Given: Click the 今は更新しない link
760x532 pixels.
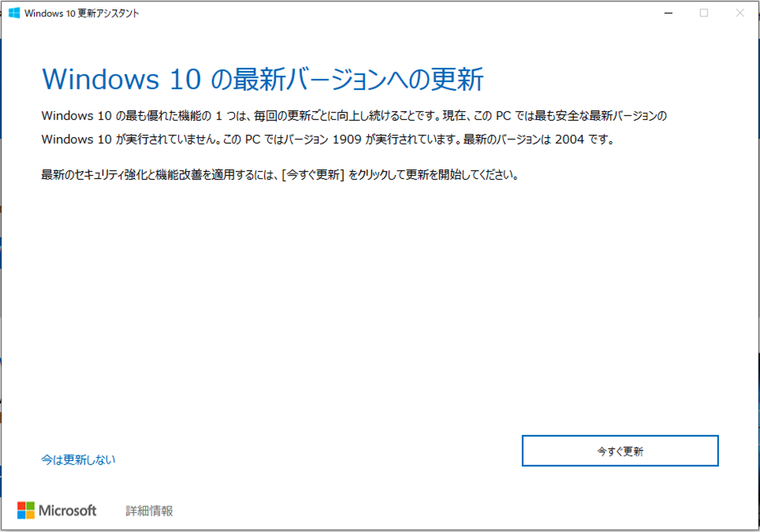Looking at the screenshot, I should point(78,459).
